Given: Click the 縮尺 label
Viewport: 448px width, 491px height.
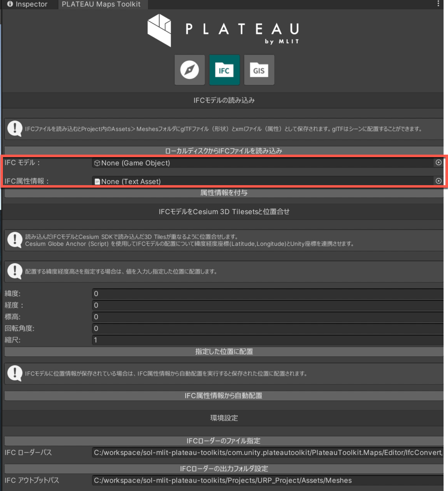Looking at the screenshot, I should click(13, 340).
